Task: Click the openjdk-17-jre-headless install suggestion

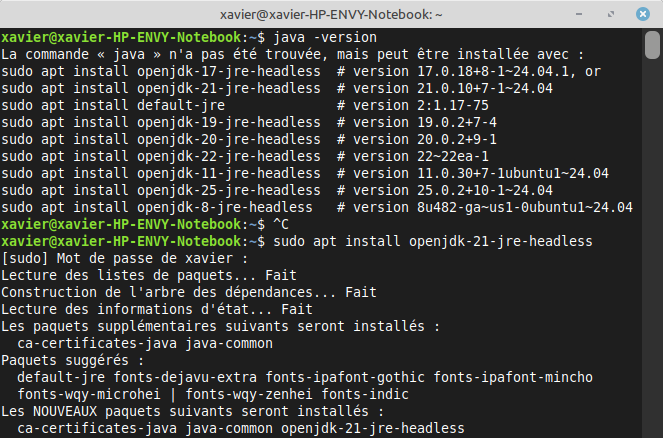Action: pyautogui.click(x=161, y=71)
